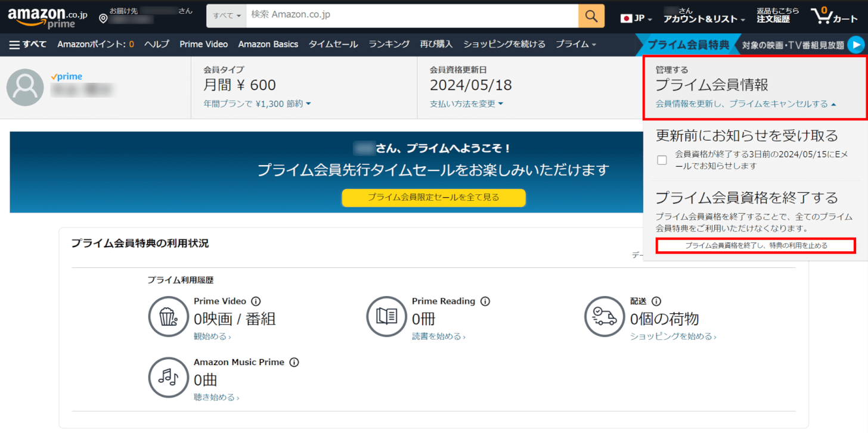Image resolution: width=868 pixels, height=433 pixels.
Task: Open info icon next to Prime Reading
Action: 485,301
